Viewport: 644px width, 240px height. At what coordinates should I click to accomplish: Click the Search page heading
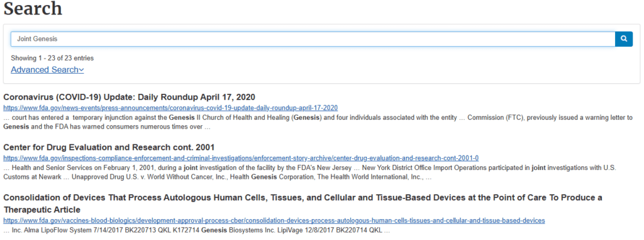pos(33,8)
